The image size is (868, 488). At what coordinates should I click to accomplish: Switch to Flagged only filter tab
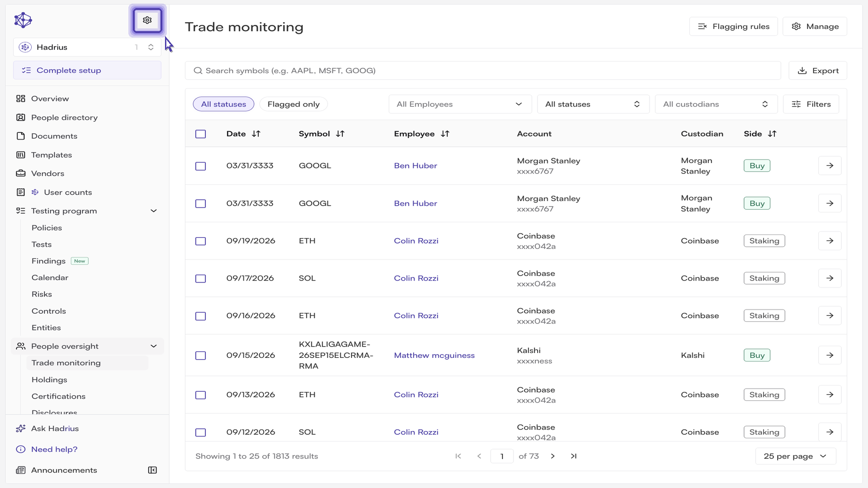[293, 104]
